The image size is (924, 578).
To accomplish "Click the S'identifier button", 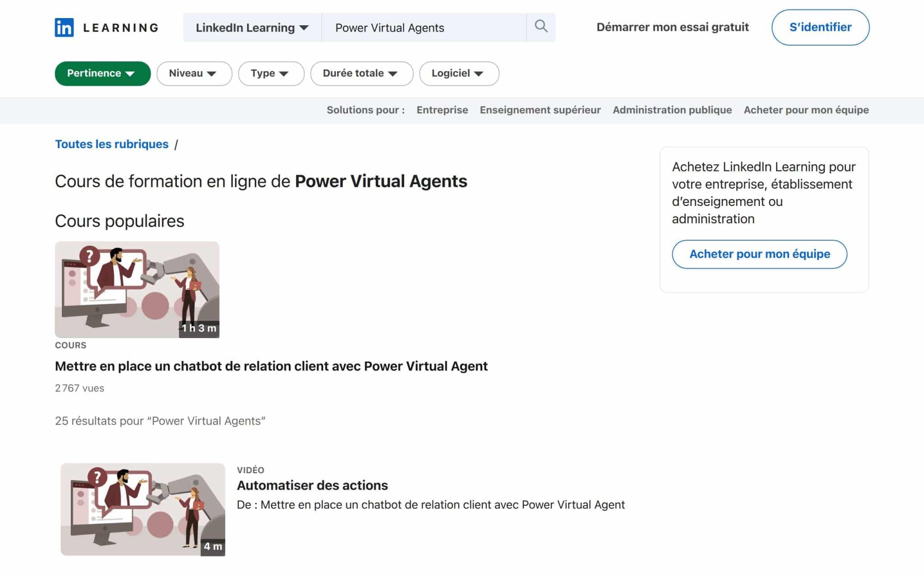I will 820,27.
